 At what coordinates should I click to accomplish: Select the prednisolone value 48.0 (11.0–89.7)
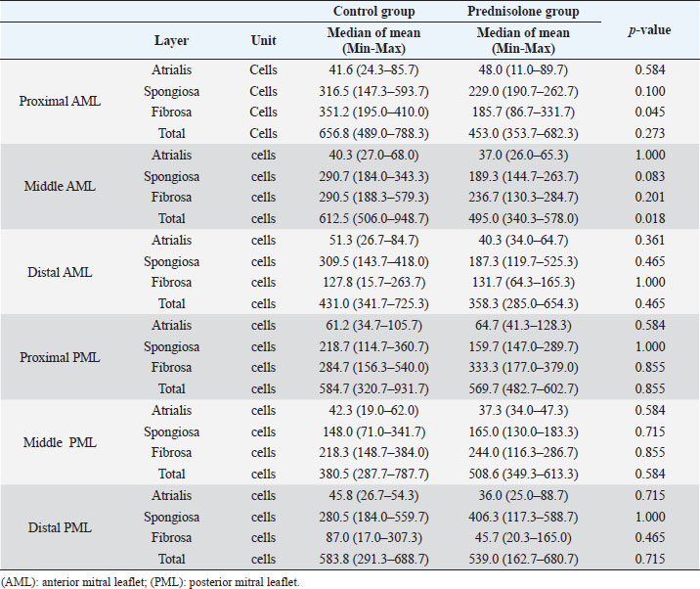click(524, 71)
